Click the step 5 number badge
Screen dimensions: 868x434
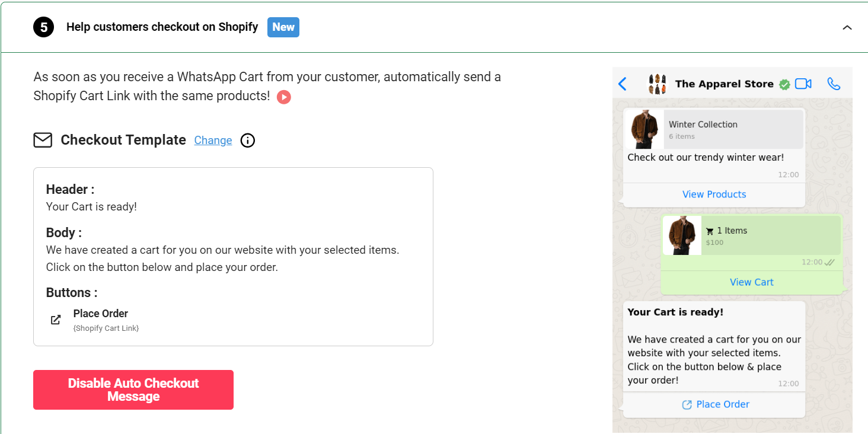pyautogui.click(x=43, y=27)
